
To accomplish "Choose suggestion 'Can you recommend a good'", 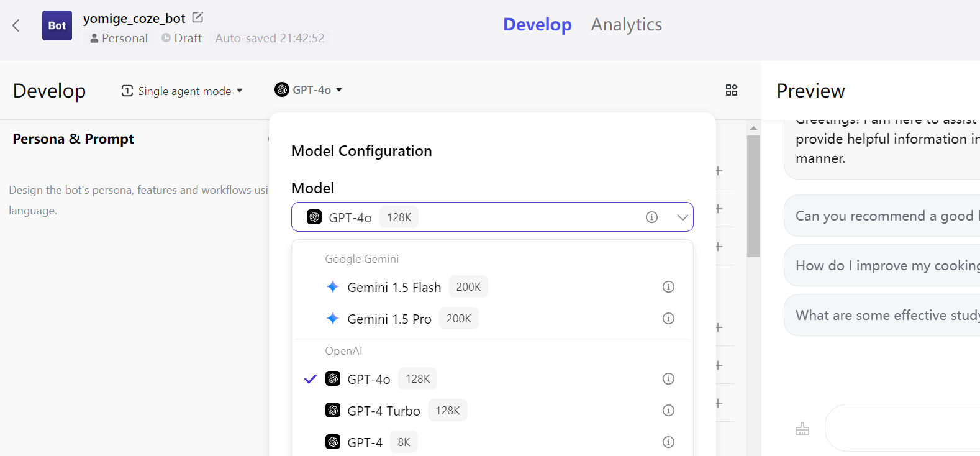I will click(x=882, y=216).
